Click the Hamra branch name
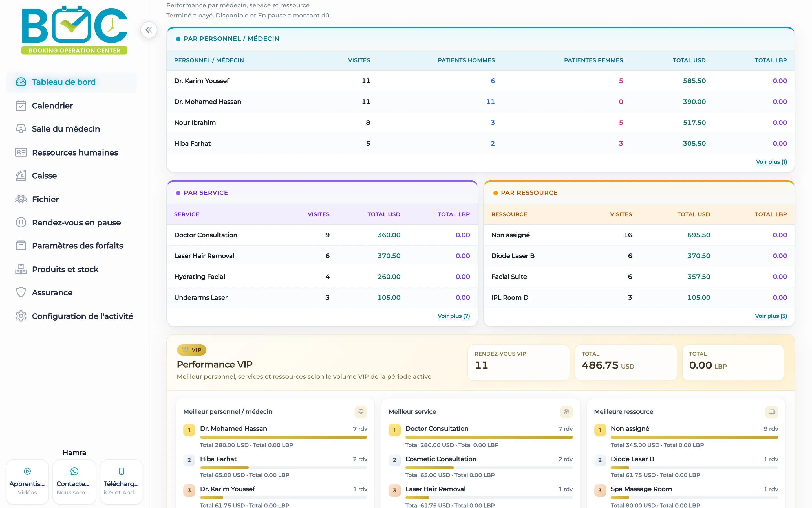The width and height of the screenshot is (812, 508). click(74, 452)
